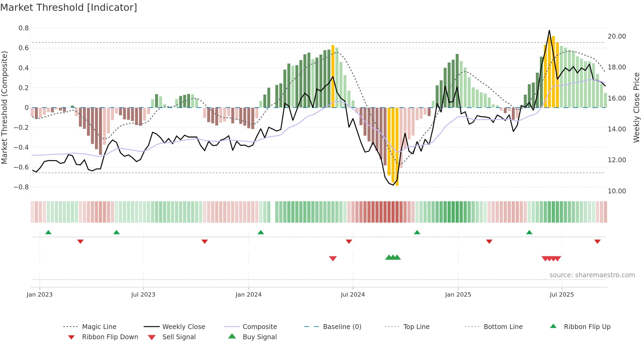Toggle the Top Line legend entry
This screenshot has height=362, width=644.
click(407, 327)
